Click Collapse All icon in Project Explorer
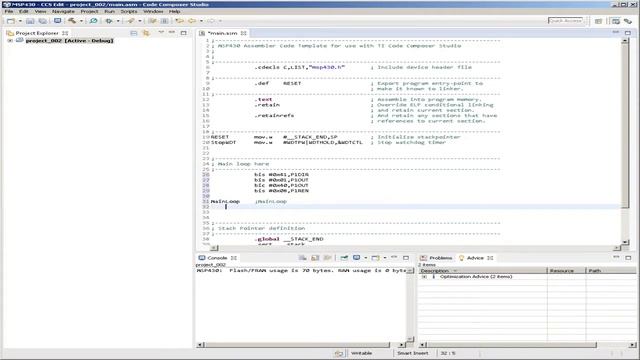 click(x=134, y=33)
